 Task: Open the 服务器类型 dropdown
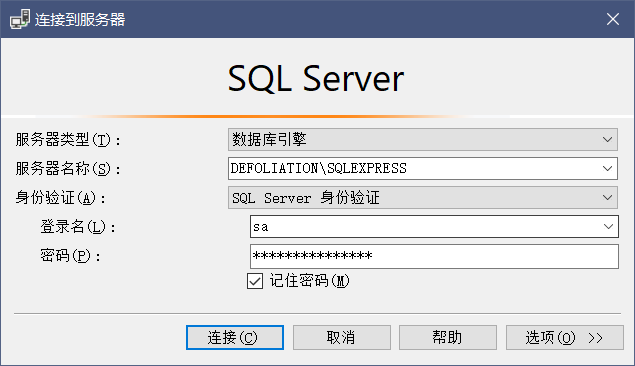click(x=423, y=140)
